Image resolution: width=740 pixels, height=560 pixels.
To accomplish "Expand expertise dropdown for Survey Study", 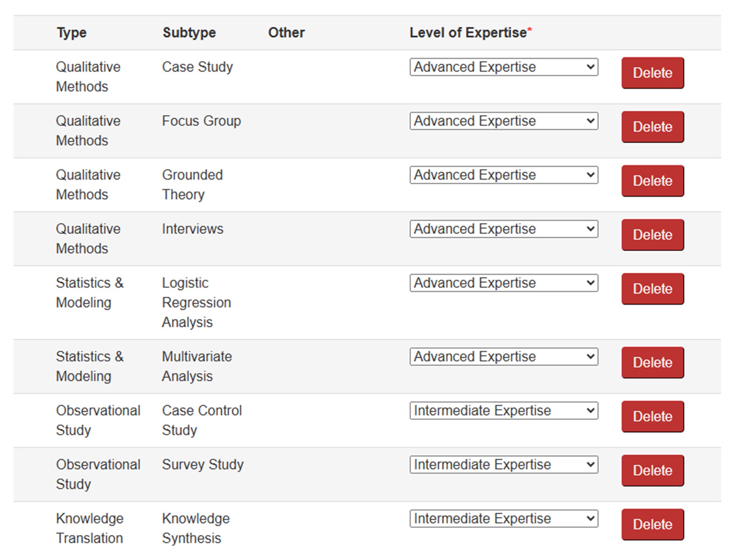I will [x=504, y=465].
